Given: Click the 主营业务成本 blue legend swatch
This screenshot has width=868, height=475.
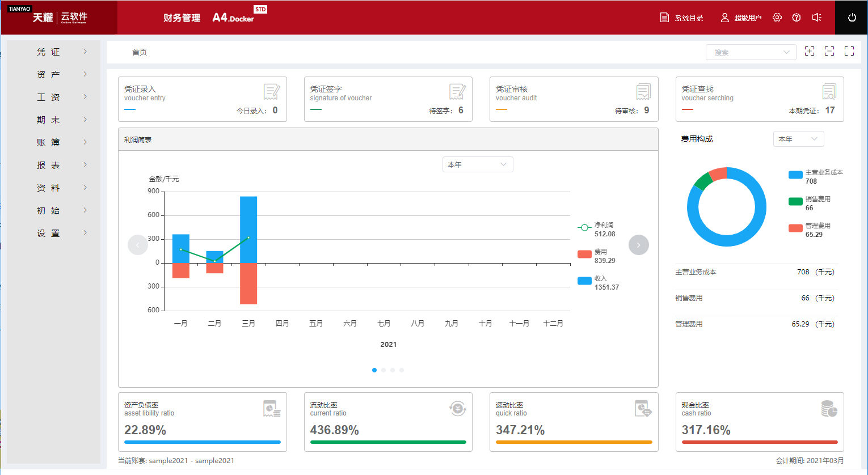Looking at the screenshot, I should click(x=795, y=175).
